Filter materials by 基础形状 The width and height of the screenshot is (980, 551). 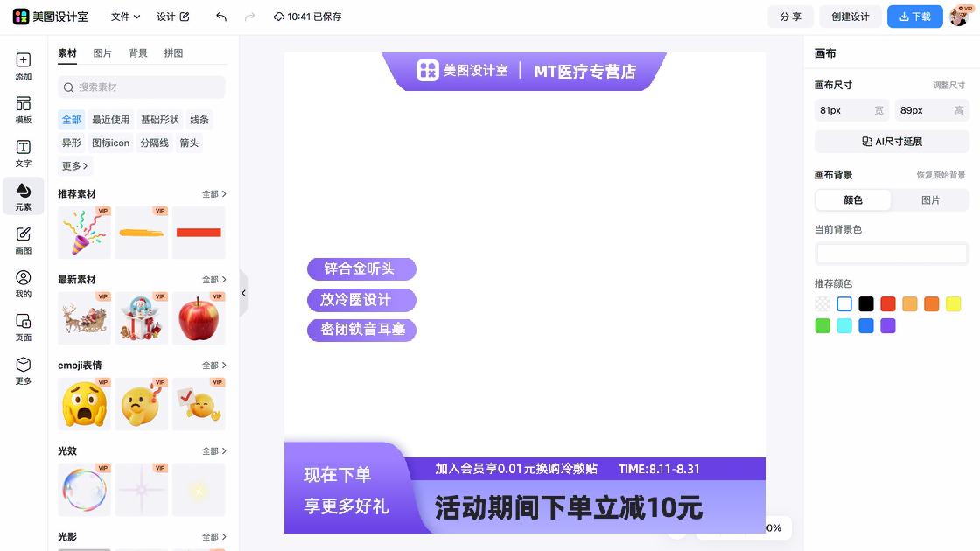click(x=160, y=119)
